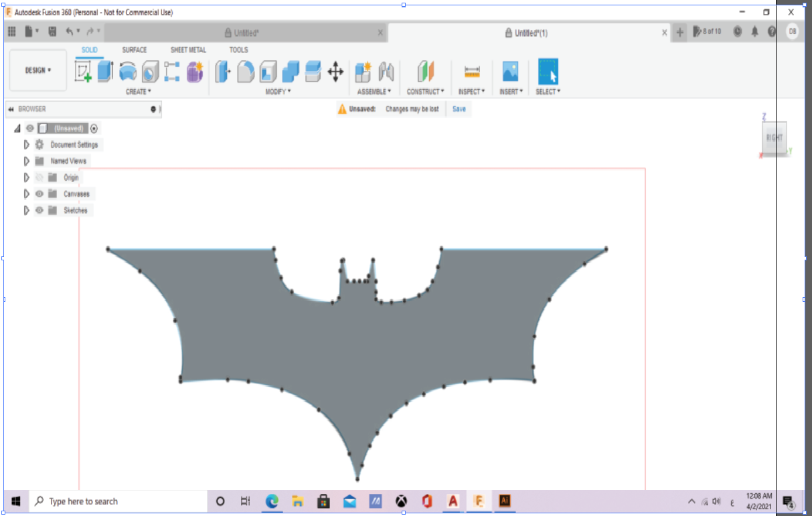
Task: Open the CONSTRUCT dropdown menu
Action: [426, 92]
